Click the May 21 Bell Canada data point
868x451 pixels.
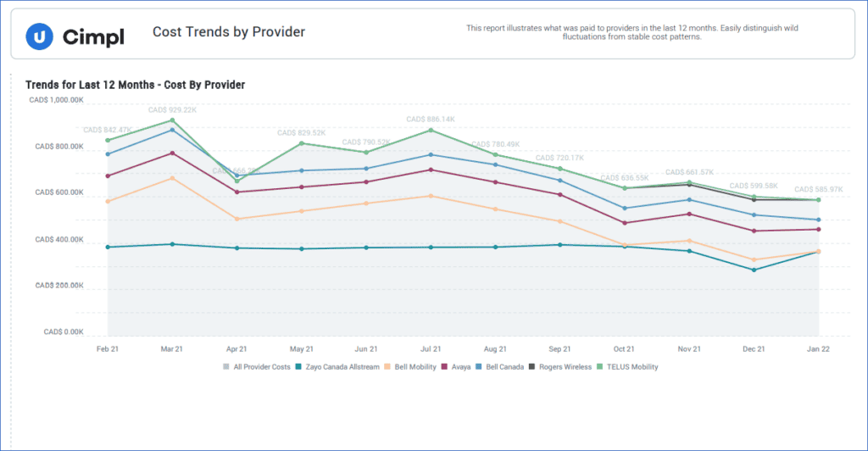[302, 170]
